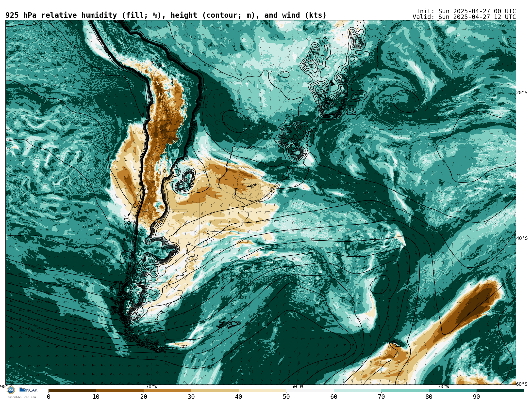
Task: Click the colorbar tick label "80"
Action: (x=429, y=397)
